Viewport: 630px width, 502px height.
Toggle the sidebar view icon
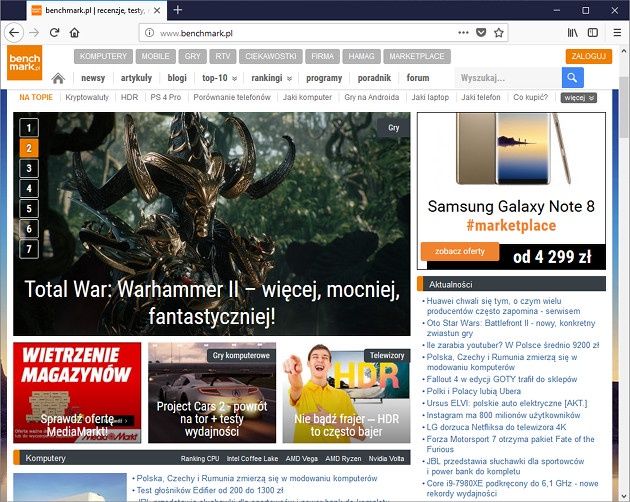click(593, 33)
